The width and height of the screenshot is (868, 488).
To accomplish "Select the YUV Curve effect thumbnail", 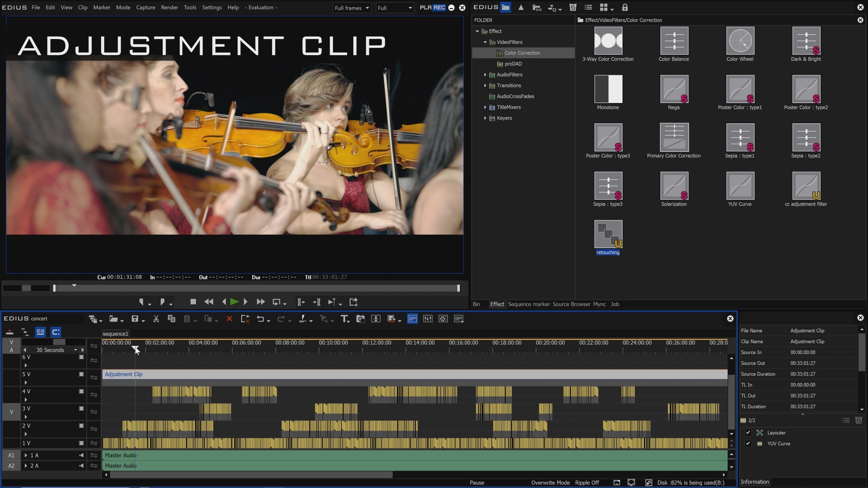I will (740, 186).
